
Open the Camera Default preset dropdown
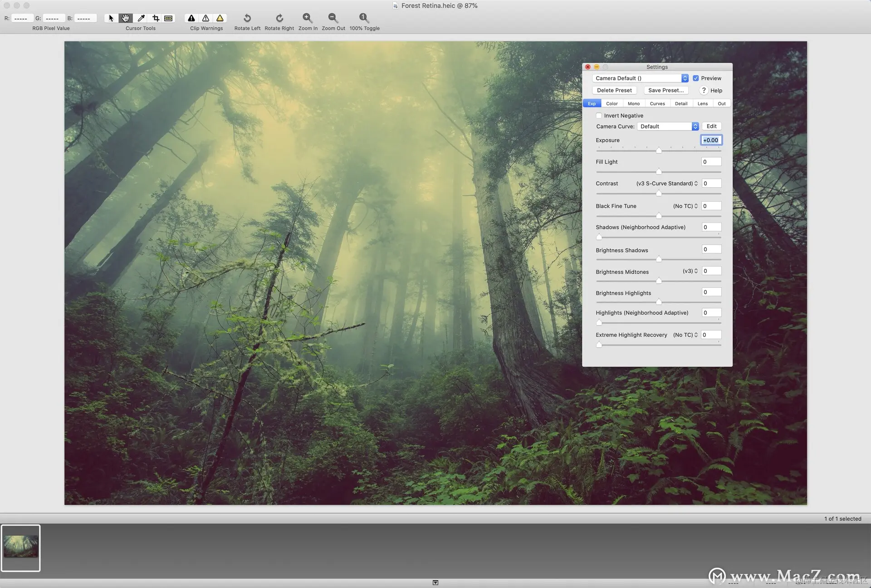click(x=640, y=78)
